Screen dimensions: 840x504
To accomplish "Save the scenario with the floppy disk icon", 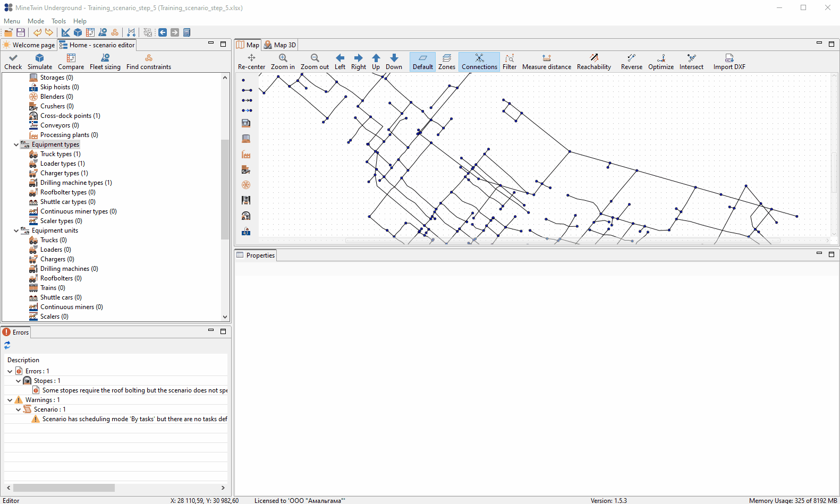I will click(x=21, y=32).
